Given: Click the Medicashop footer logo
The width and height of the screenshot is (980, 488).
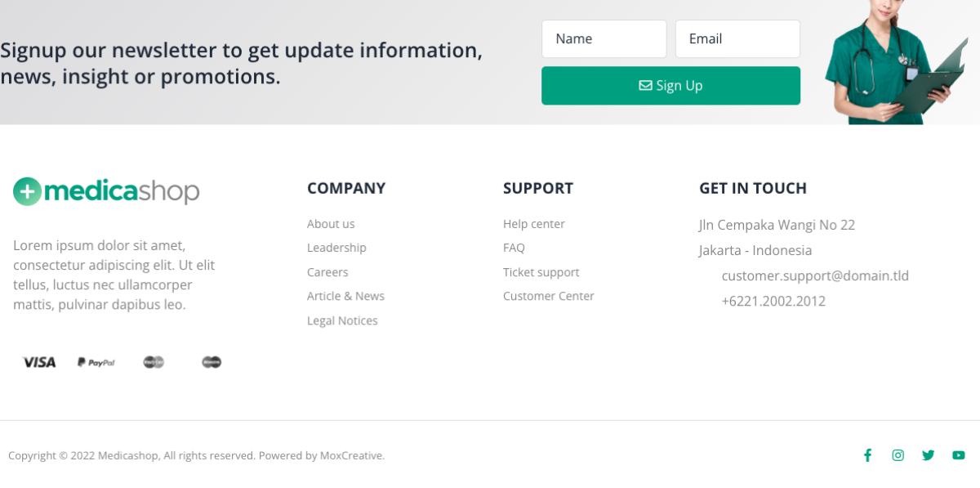Looking at the screenshot, I should [106, 191].
